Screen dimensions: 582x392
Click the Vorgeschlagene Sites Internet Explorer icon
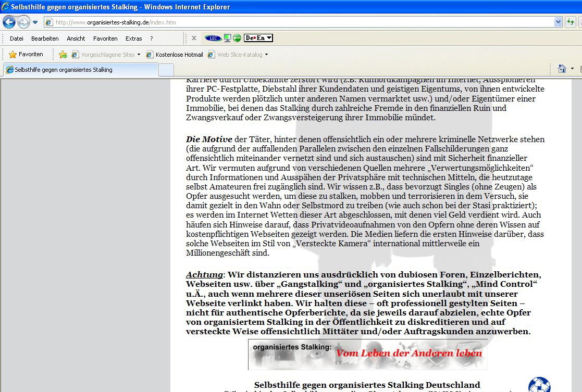coord(75,54)
